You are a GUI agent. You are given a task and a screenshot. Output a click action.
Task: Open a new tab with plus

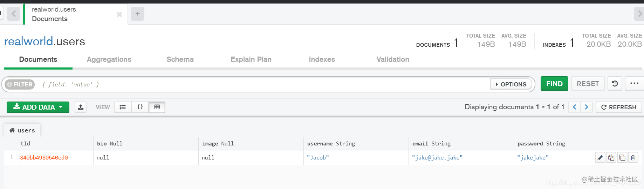pyautogui.click(x=137, y=14)
